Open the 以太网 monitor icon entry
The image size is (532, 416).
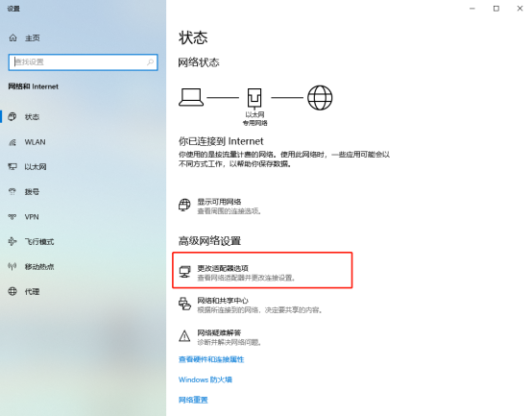pos(12,166)
